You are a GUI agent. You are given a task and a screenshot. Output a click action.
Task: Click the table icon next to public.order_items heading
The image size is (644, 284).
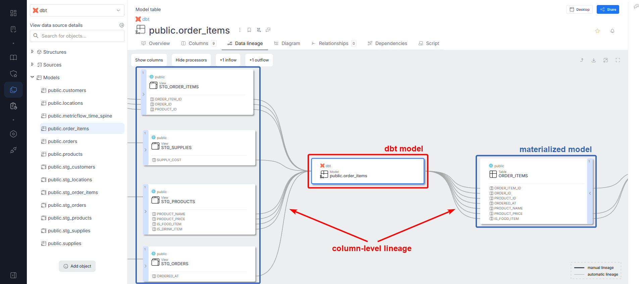pyautogui.click(x=141, y=30)
